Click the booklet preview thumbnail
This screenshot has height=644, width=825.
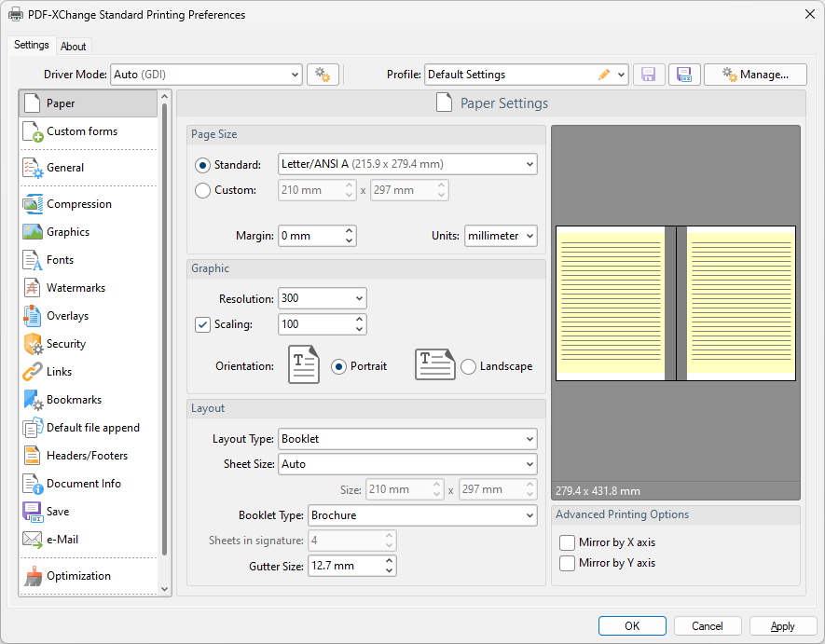(x=675, y=303)
